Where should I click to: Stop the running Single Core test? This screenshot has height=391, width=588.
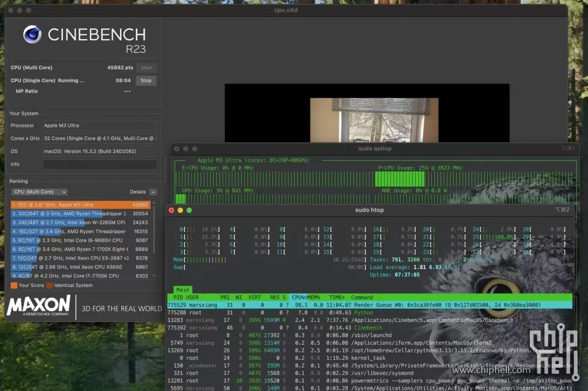coord(146,80)
